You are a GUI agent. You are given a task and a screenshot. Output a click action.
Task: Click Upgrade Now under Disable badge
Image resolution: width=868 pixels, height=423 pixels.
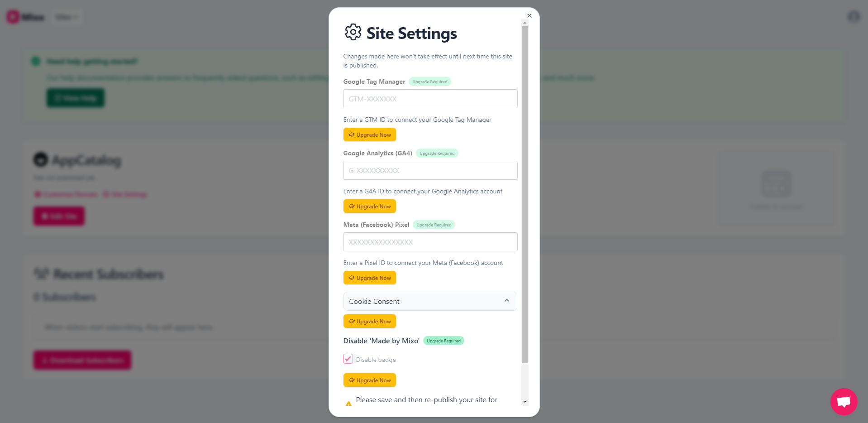point(369,380)
